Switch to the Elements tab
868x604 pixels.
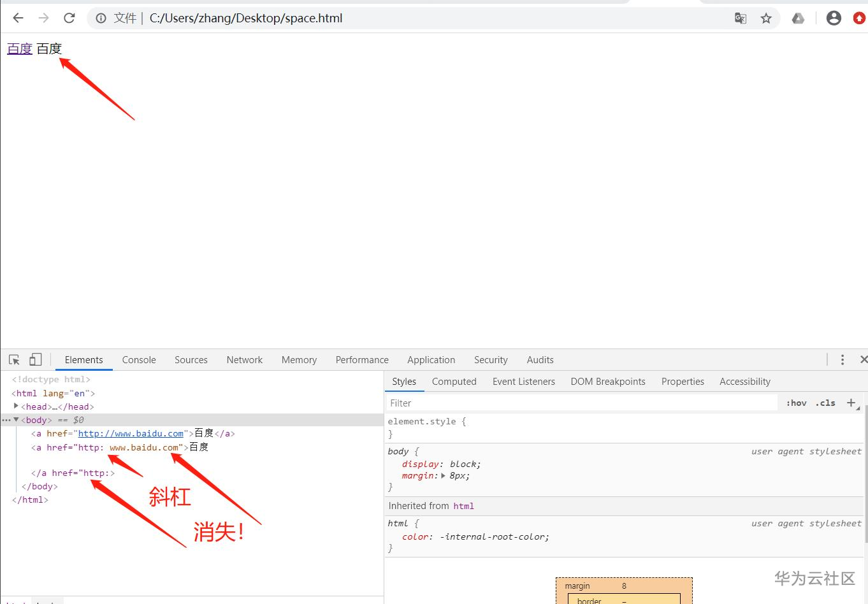83,360
